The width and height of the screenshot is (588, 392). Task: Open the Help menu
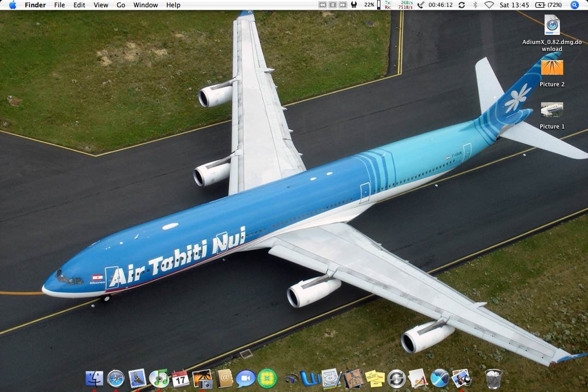click(173, 5)
